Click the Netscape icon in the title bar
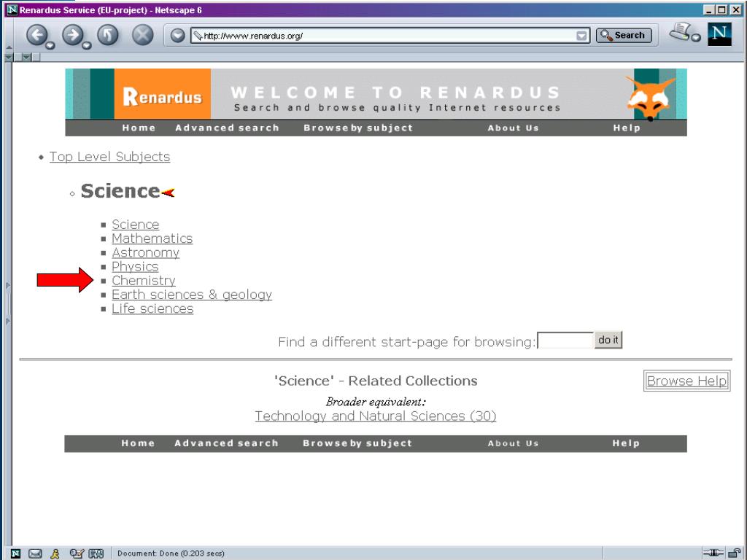This screenshot has width=747, height=560. coord(12,9)
